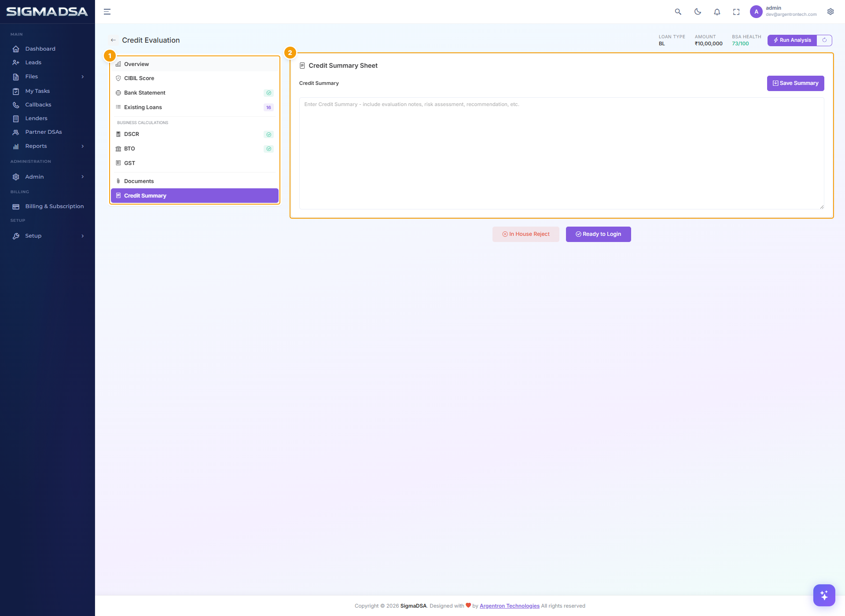Click the BSA Health 73/100 value
Screen dimensions: 845x616
pyautogui.click(x=740, y=44)
